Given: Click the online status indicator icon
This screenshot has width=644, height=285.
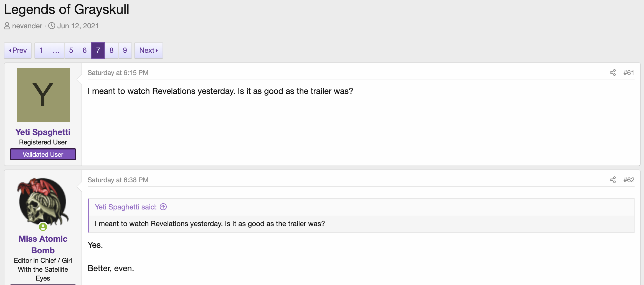Looking at the screenshot, I should 43,227.
